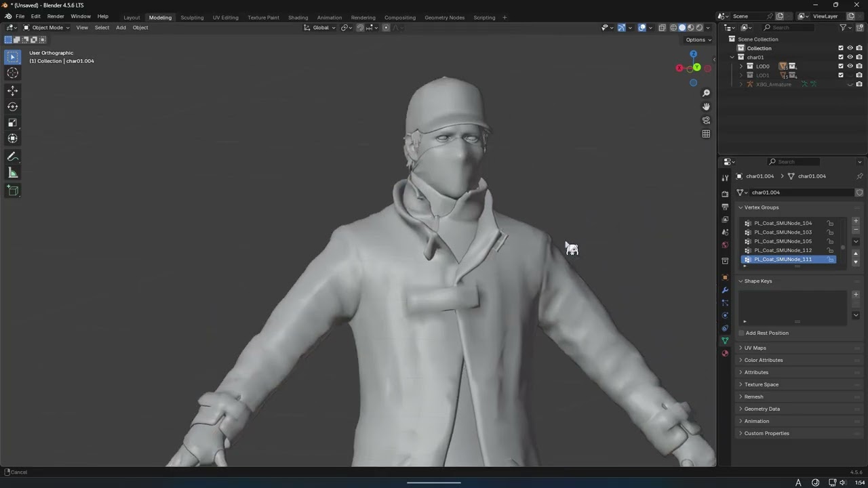
Task: Hide char01 collection in the viewport
Action: pyautogui.click(x=850, y=57)
